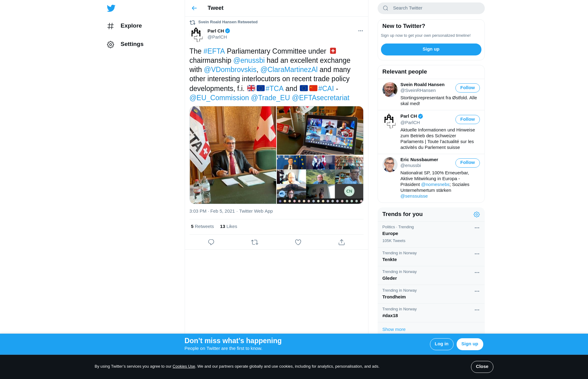The width and height of the screenshot is (588, 379).
Task: Open more options for Trondheim trend
Action: [x=477, y=291]
